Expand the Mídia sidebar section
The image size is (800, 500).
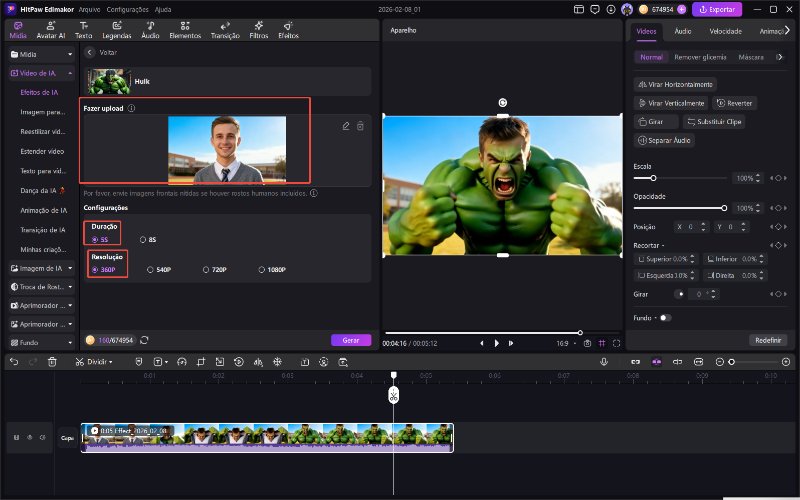tap(42, 54)
